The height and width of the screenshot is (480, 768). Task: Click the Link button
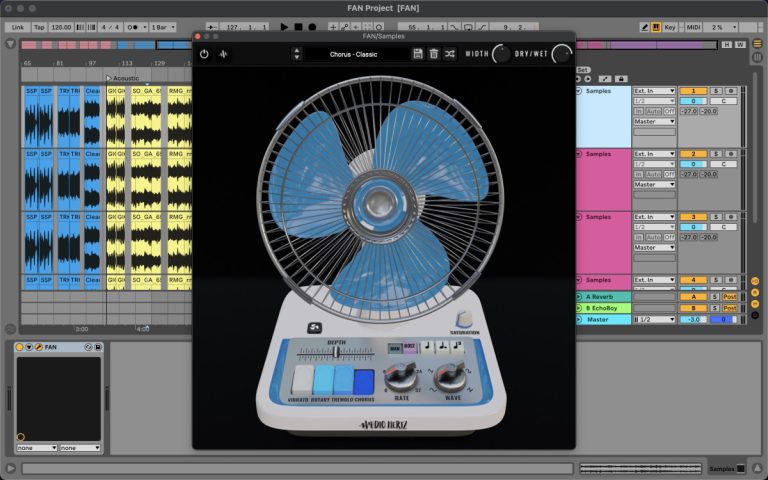coord(18,27)
